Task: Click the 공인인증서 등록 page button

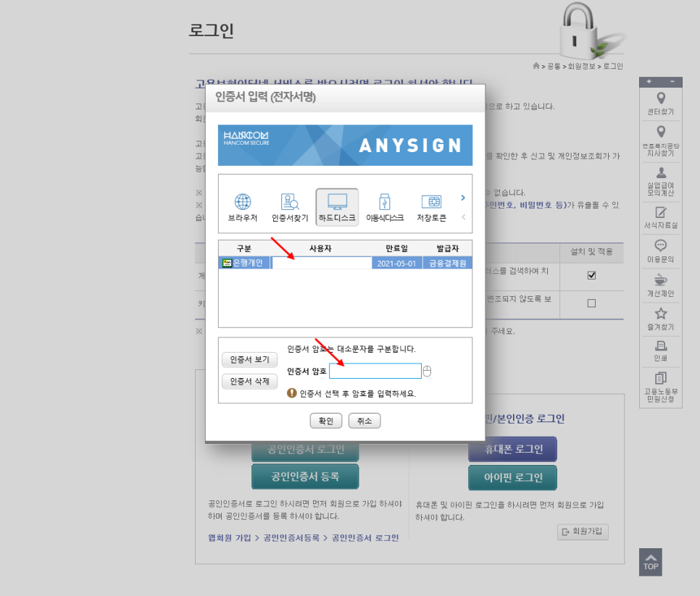Action: coord(305,477)
